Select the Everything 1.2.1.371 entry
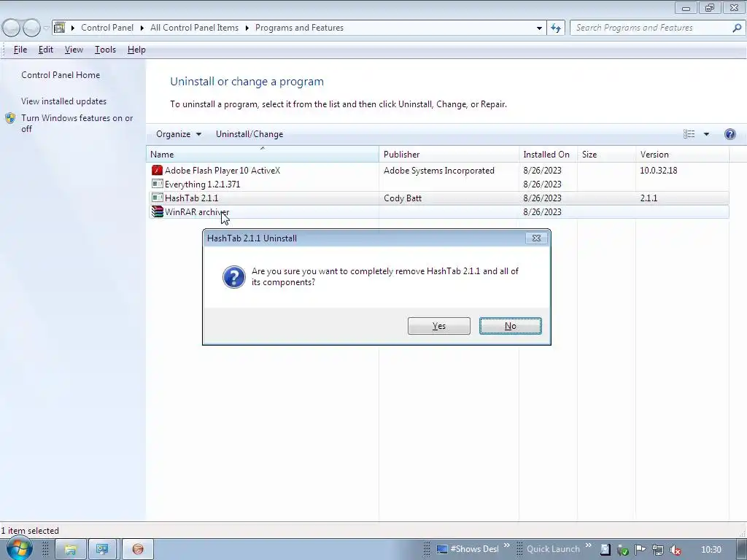This screenshot has height=560, width=747. [x=438, y=184]
